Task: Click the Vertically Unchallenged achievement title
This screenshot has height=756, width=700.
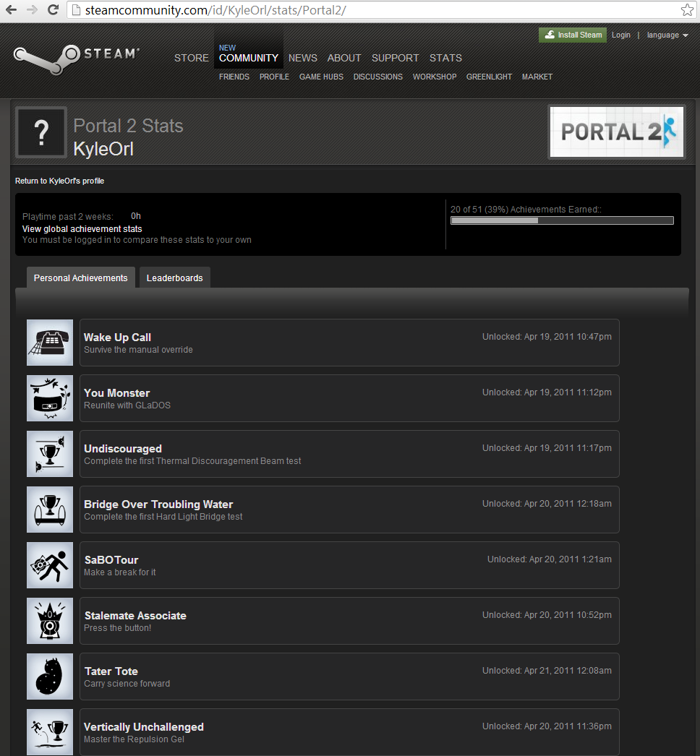Action: 144,727
